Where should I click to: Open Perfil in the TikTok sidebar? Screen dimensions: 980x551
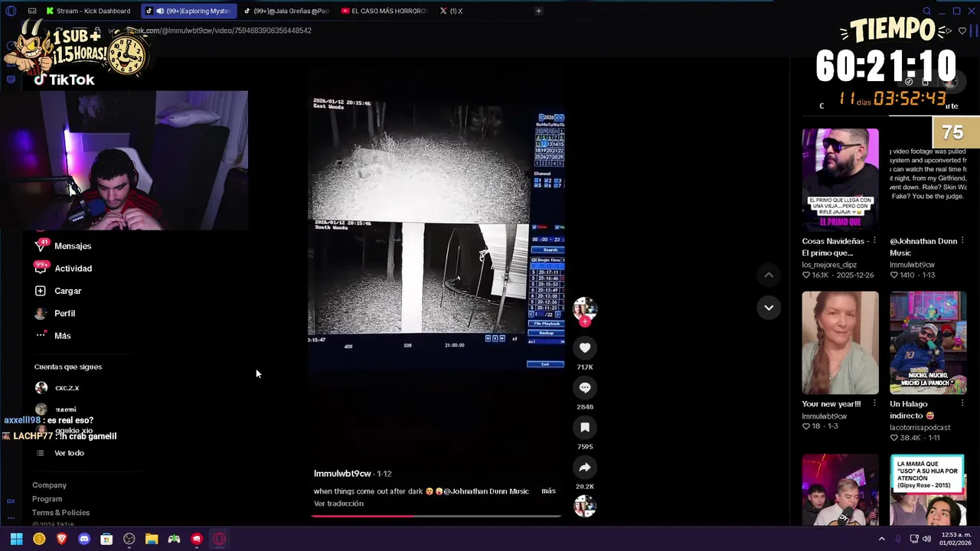pyautogui.click(x=64, y=314)
